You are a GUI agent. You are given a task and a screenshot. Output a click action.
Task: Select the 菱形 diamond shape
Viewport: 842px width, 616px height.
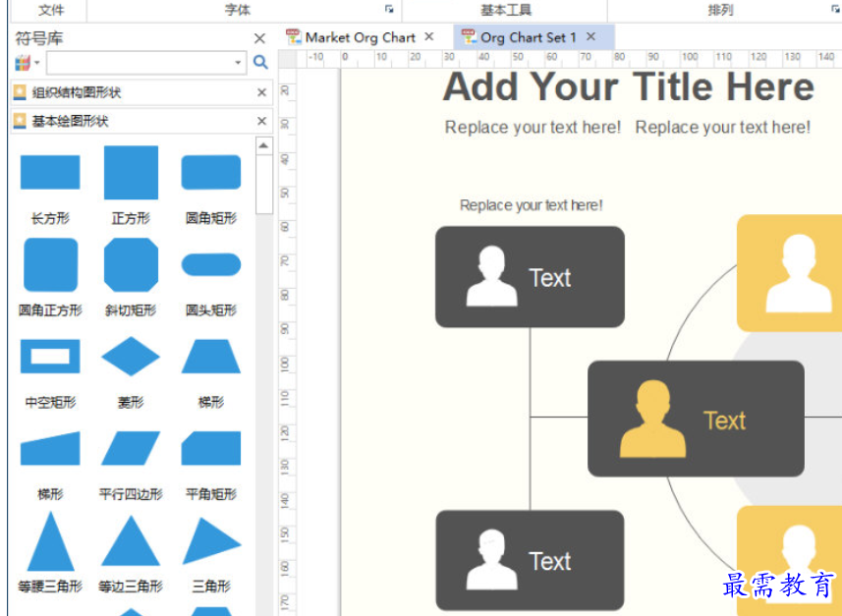coord(131,356)
